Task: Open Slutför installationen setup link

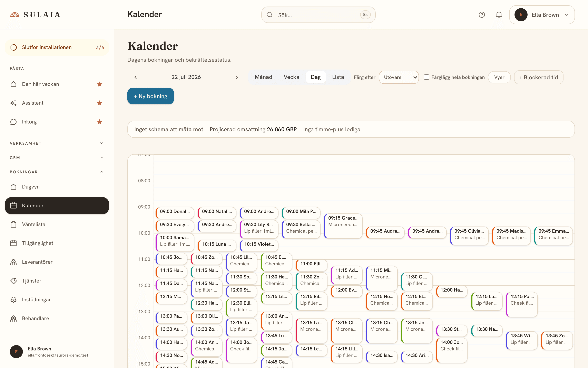Action: click(57, 47)
